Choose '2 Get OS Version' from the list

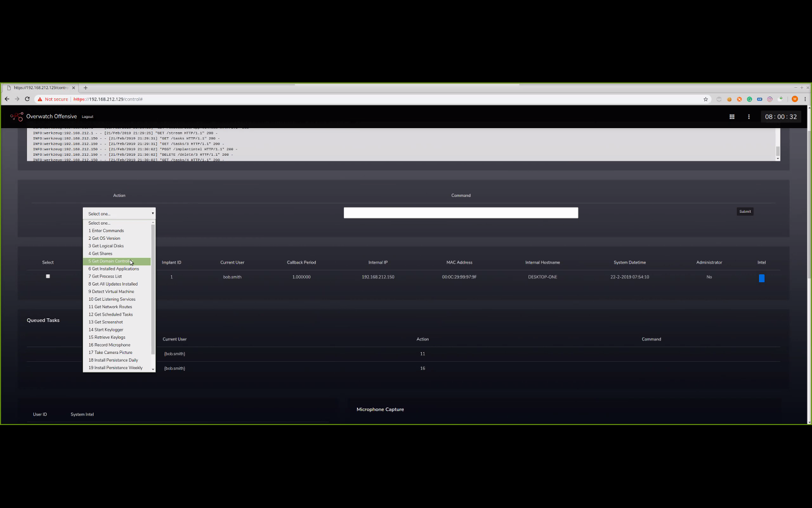tap(104, 238)
